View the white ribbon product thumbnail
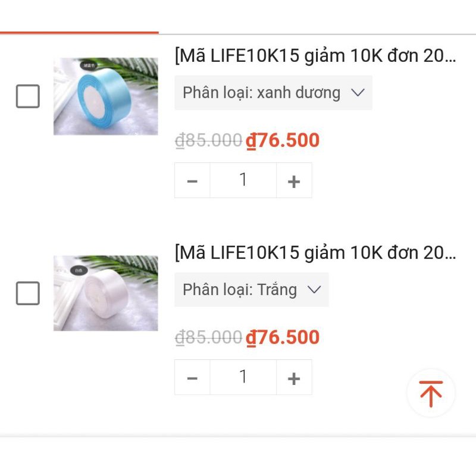Image resolution: width=476 pixels, height=476 pixels. click(x=106, y=293)
